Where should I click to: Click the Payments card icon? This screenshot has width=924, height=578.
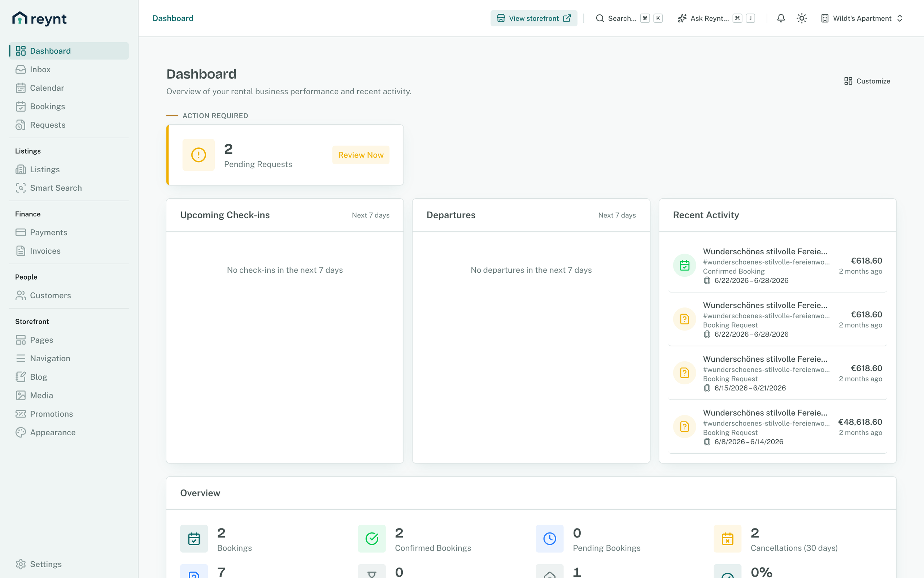pos(21,232)
